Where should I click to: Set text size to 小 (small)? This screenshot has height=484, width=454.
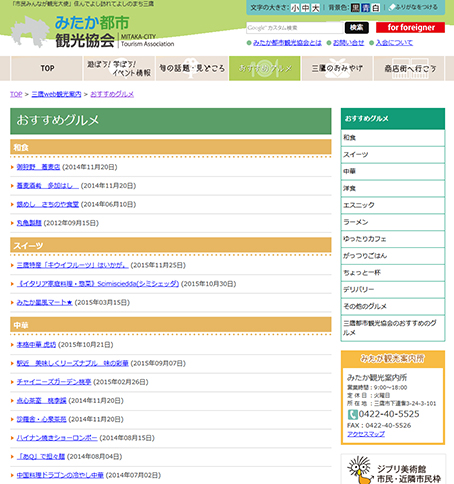(x=295, y=8)
